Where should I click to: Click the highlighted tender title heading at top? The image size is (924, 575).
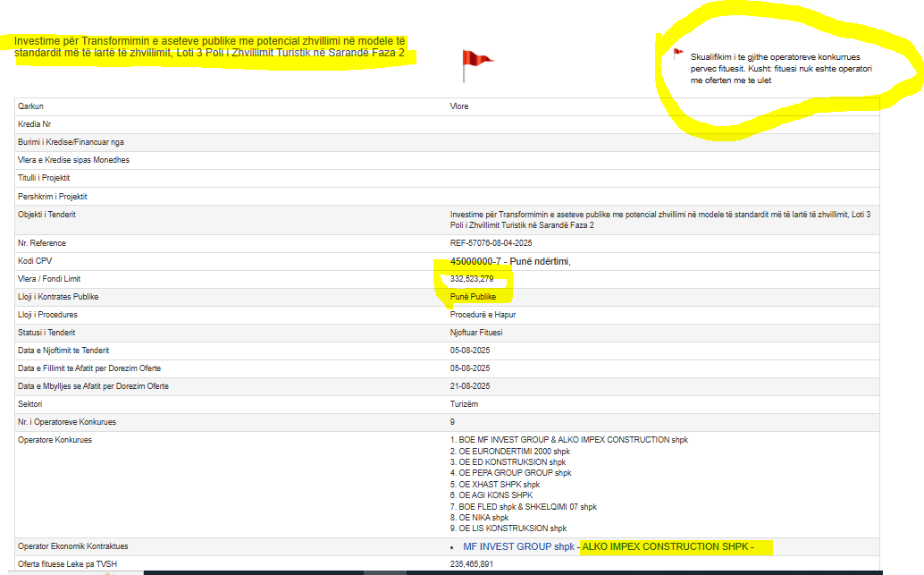coord(210,47)
